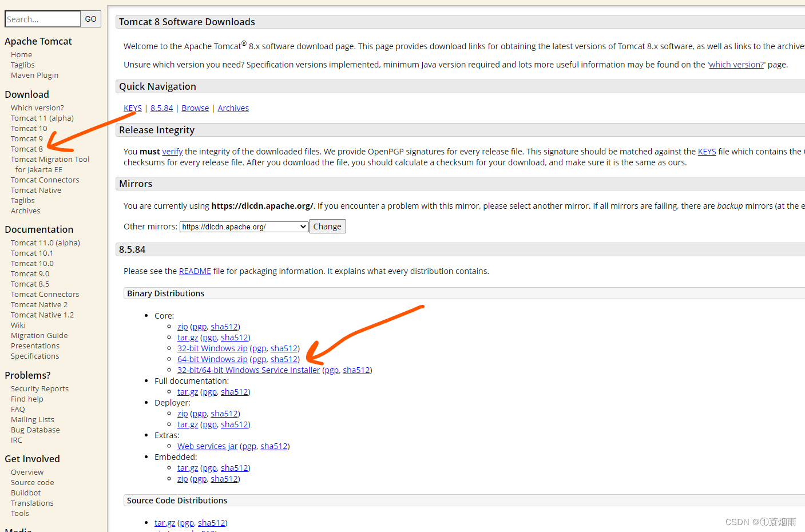This screenshot has width=805, height=532.
Task: Open Tomcat 10.1 documentation
Action: point(32,253)
